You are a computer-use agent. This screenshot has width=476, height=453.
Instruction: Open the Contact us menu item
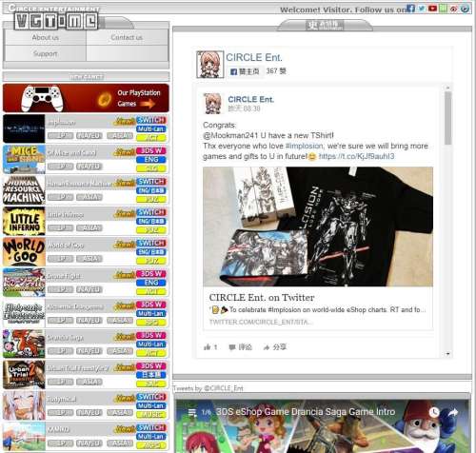coord(127,37)
